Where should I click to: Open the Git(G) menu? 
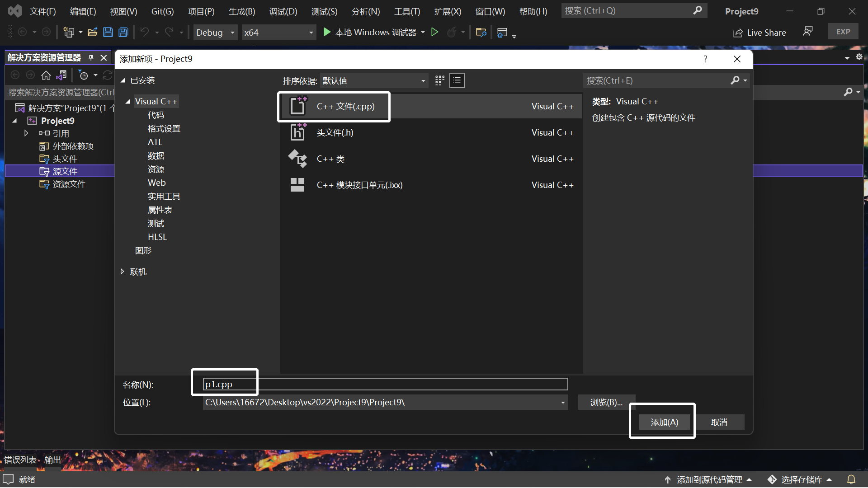[x=162, y=11]
